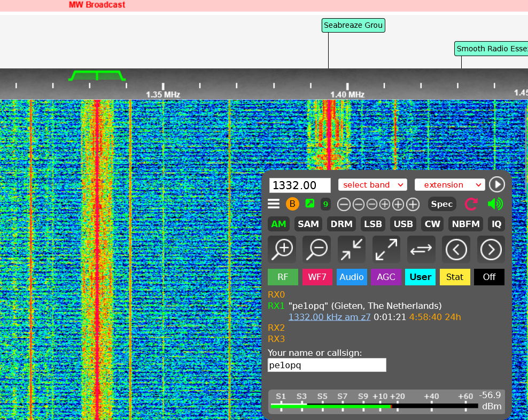Click the max zoom in arrows icon

(x=352, y=249)
